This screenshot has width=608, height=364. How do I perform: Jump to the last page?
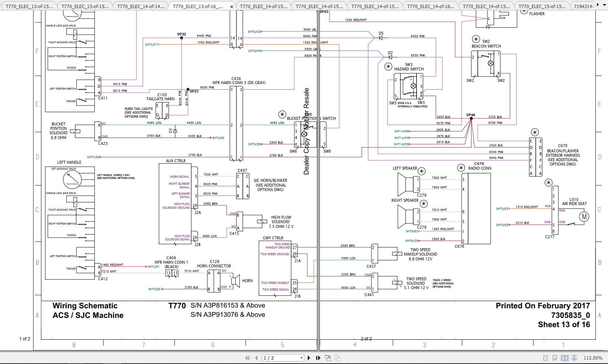click(x=318, y=358)
